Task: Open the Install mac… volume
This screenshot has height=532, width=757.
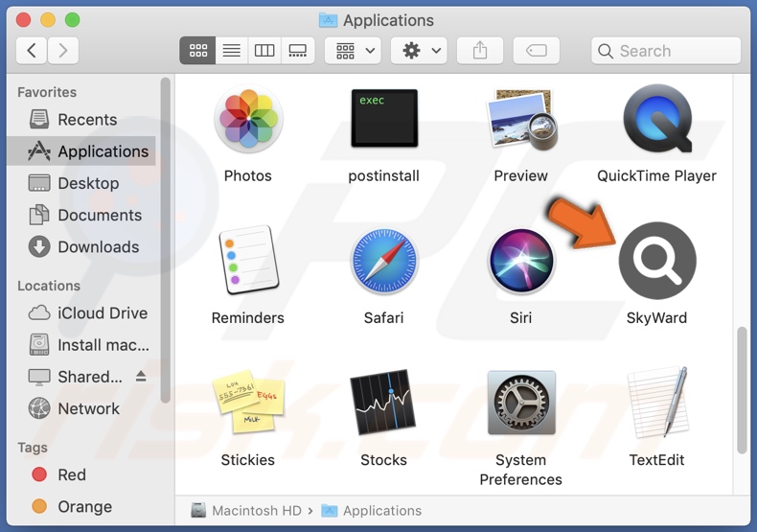Action: 81,345
